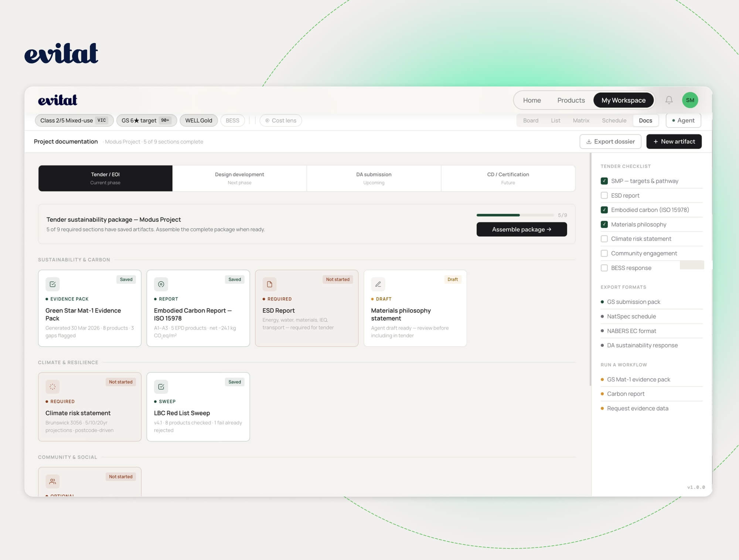Check Community engagement checkbox
Viewport: 739px width, 560px height.
(x=604, y=253)
